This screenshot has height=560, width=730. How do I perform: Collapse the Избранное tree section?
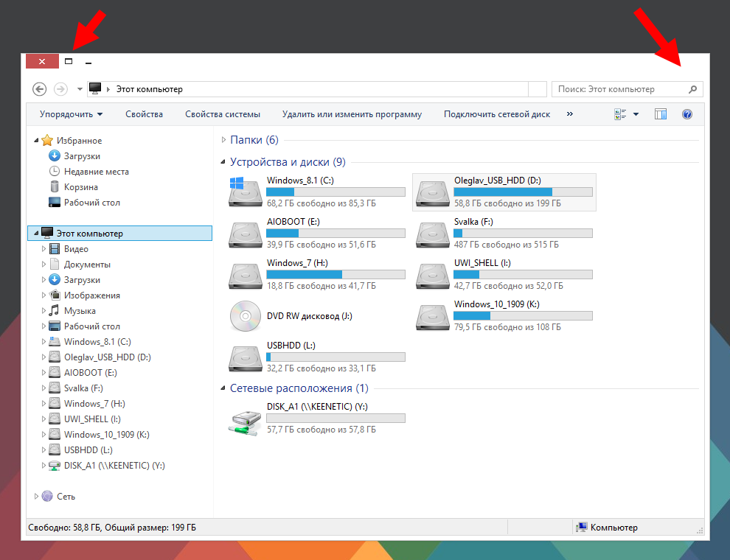(36, 141)
